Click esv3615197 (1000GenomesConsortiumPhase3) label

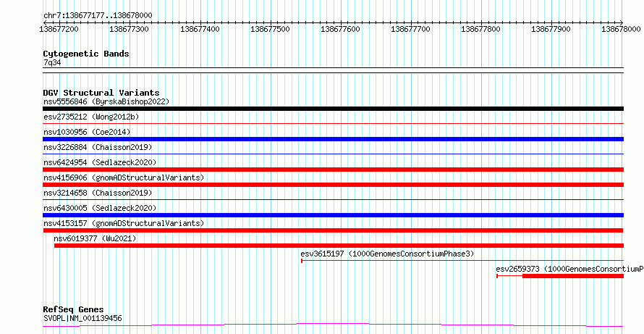coord(387,254)
